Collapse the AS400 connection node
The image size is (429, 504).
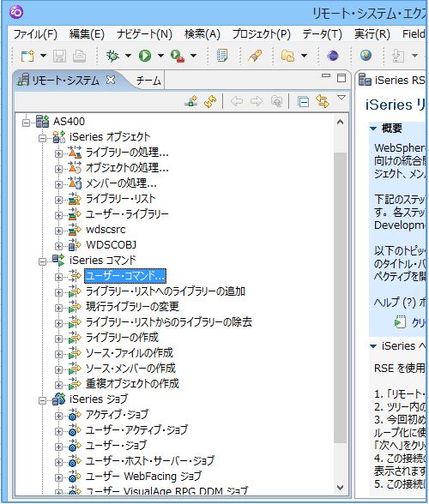[27, 123]
